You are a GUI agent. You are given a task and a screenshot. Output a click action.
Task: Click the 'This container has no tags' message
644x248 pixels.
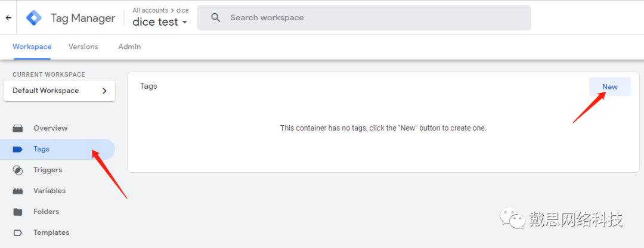point(383,128)
